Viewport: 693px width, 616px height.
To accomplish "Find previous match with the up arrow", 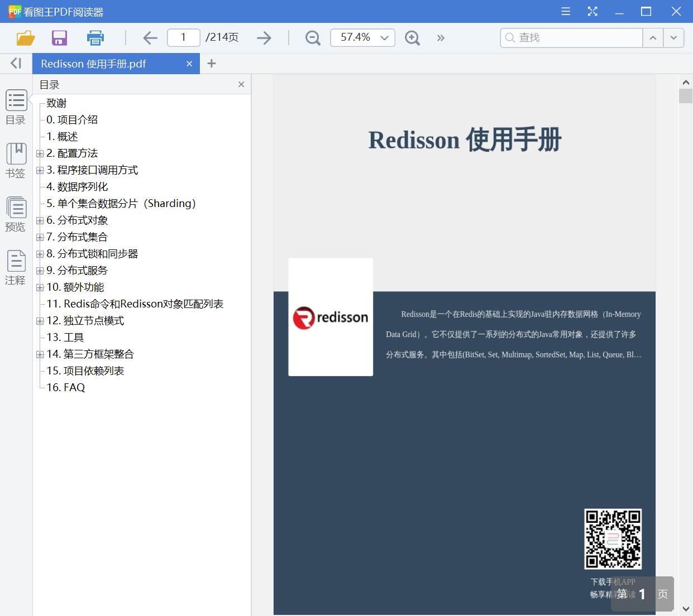I will pyautogui.click(x=653, y=37).
